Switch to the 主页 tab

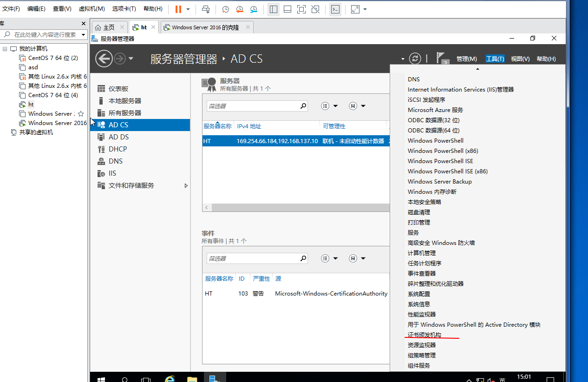[108, 27]
